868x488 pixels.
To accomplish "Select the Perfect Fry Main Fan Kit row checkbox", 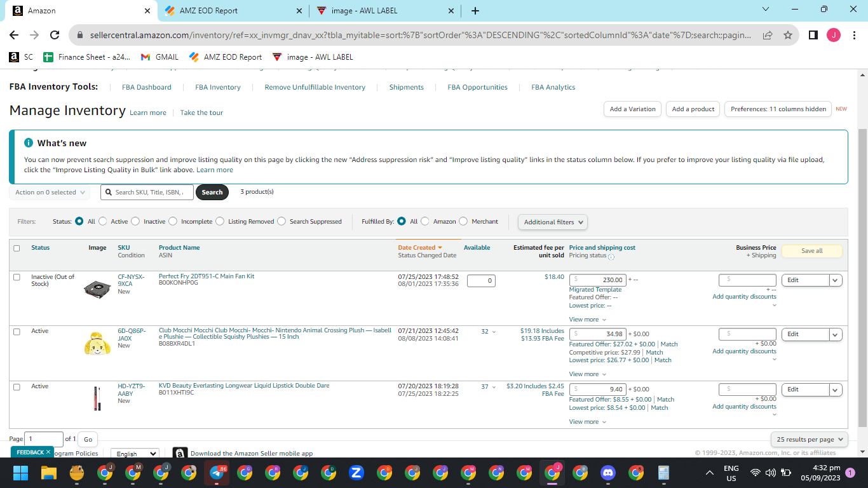I will pos(17,277).
